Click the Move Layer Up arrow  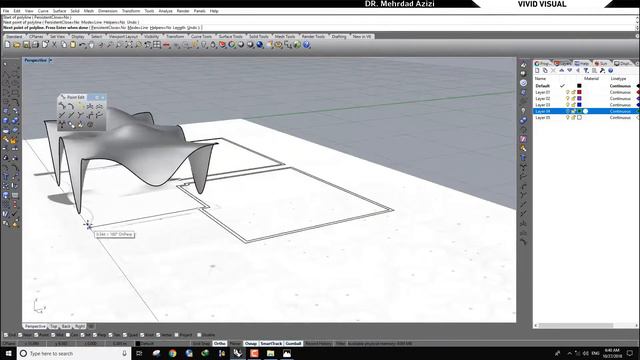pos(562,71)
